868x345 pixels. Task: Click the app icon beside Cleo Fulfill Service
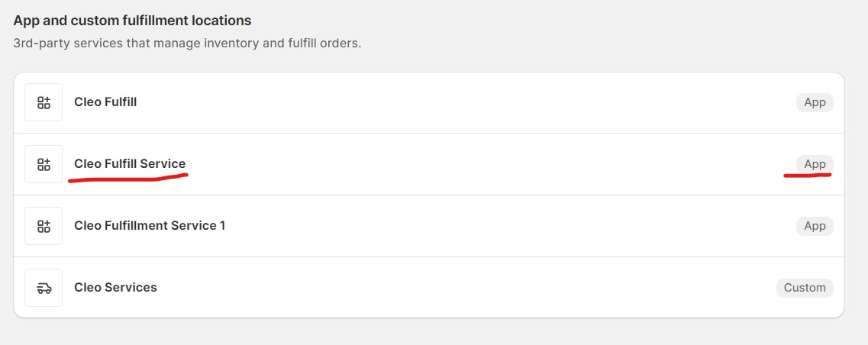pos(44,164)
